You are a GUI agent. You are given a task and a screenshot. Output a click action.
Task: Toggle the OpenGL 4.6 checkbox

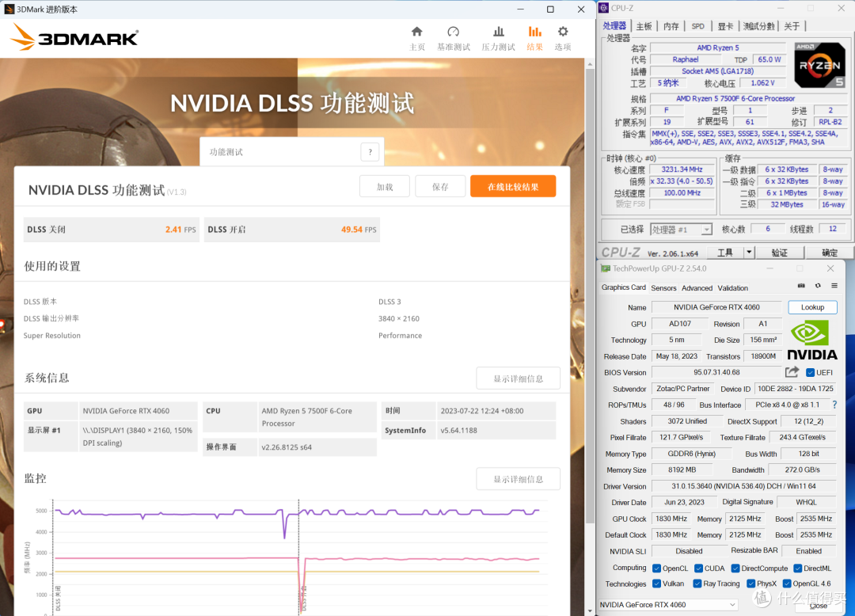click(787, 584)
